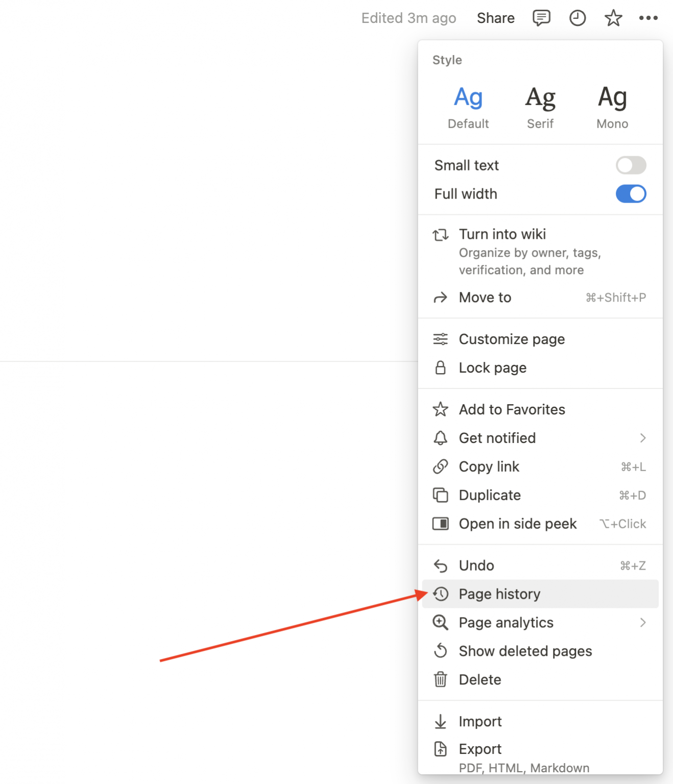Click the updates clock icon in top bar

point(578,18)
